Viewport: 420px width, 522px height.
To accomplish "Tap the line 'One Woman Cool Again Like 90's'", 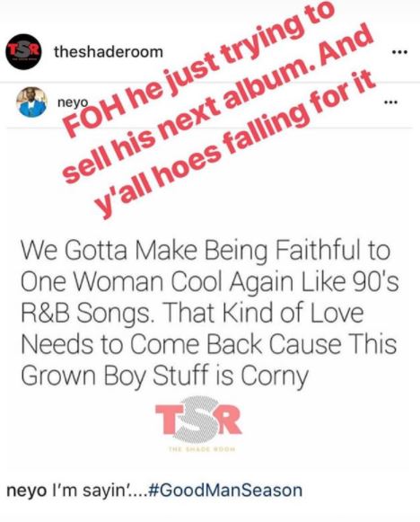I will click(209, 283).
